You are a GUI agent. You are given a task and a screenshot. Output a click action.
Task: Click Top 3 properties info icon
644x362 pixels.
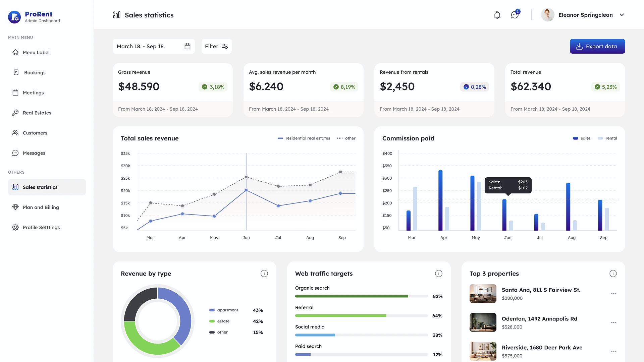click(613, 274)
